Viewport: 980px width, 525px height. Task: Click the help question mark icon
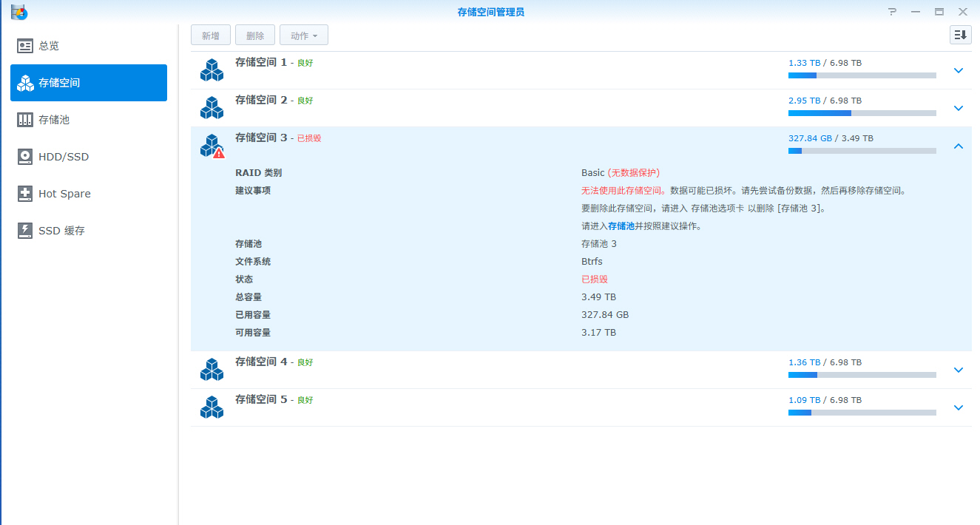tap(892, 12)
